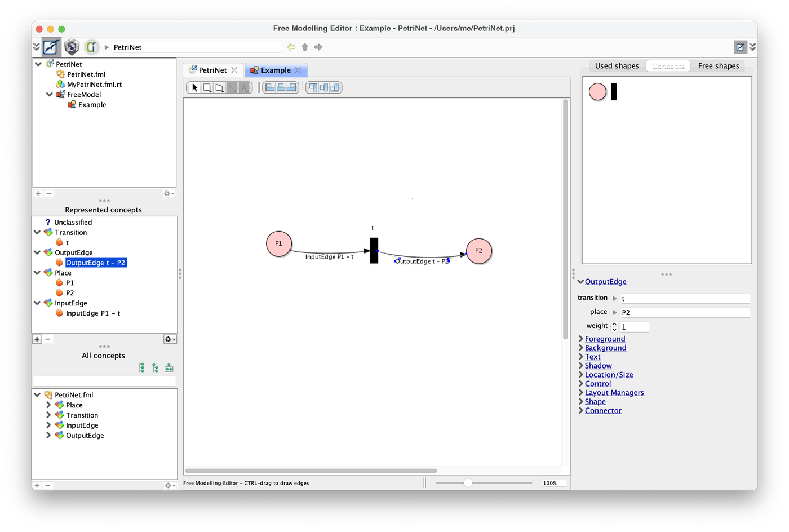Select the black rectangle shape
Screen dimensions: 789x532
pyautogui.click(x=614, y=91)
